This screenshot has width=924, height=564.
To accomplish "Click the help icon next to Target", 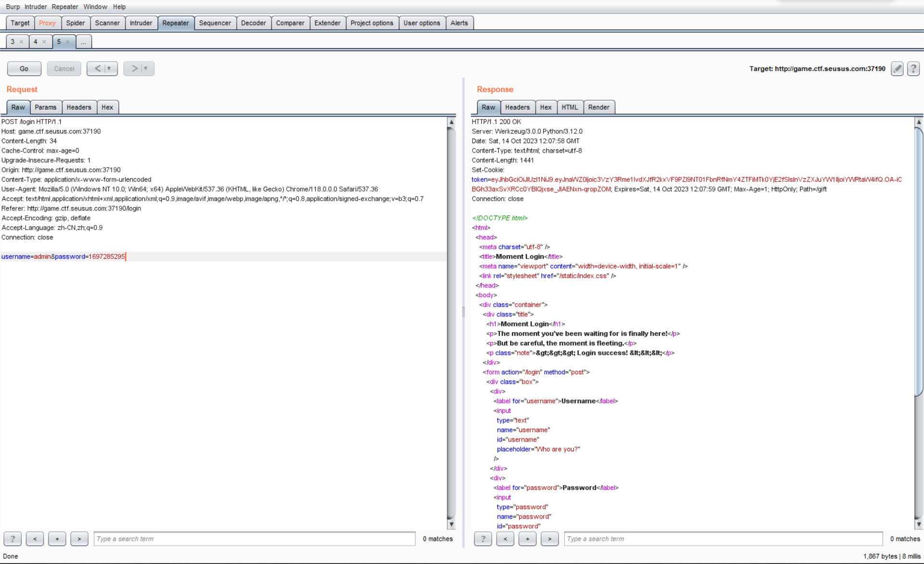I will [913, 69].
